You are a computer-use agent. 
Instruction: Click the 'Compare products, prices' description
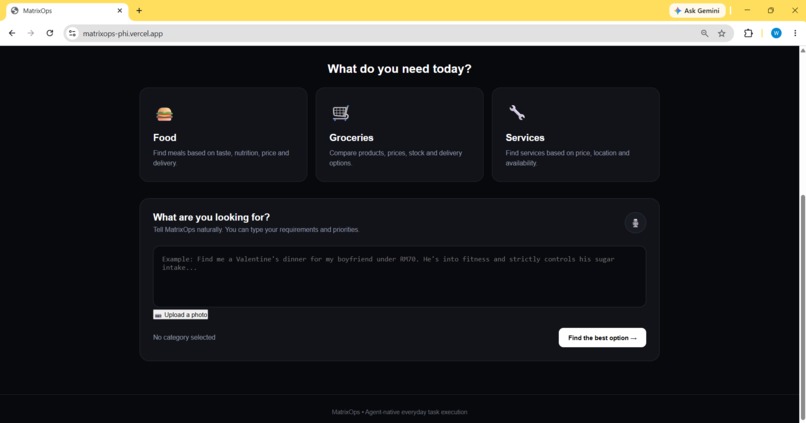[396, 158]
